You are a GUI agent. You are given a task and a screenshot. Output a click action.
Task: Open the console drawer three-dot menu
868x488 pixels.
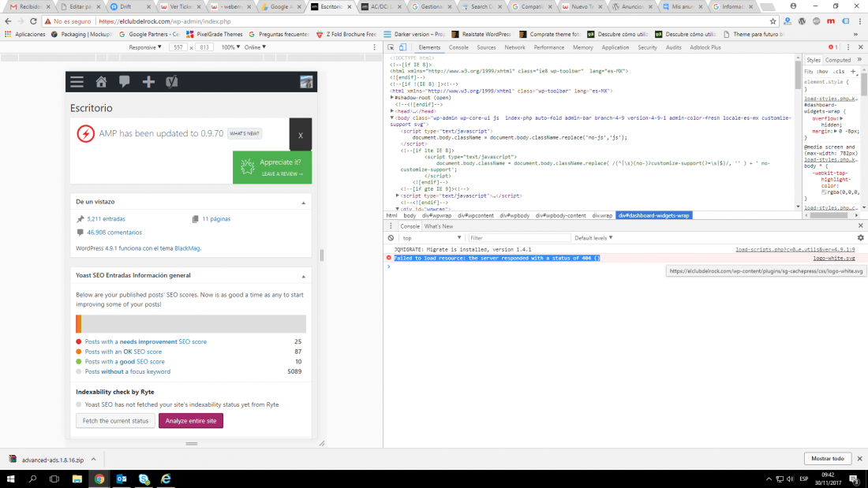391,226
